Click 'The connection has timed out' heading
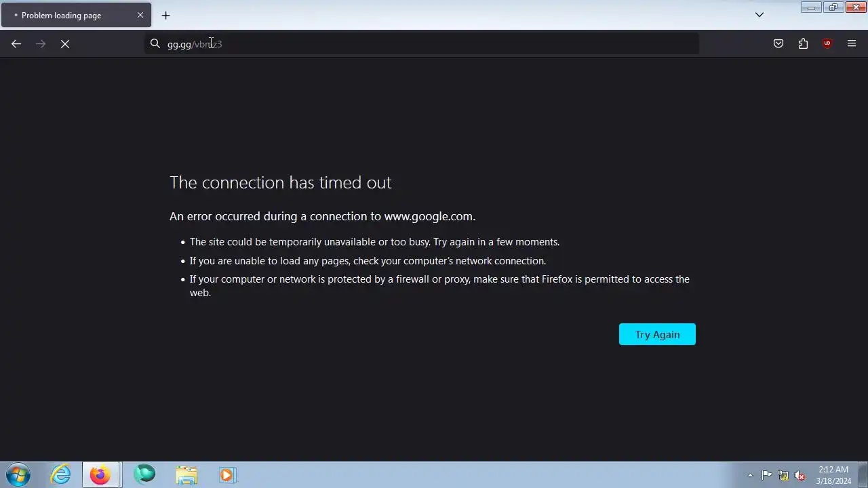 pyautogui.click(x=280, y=182)
